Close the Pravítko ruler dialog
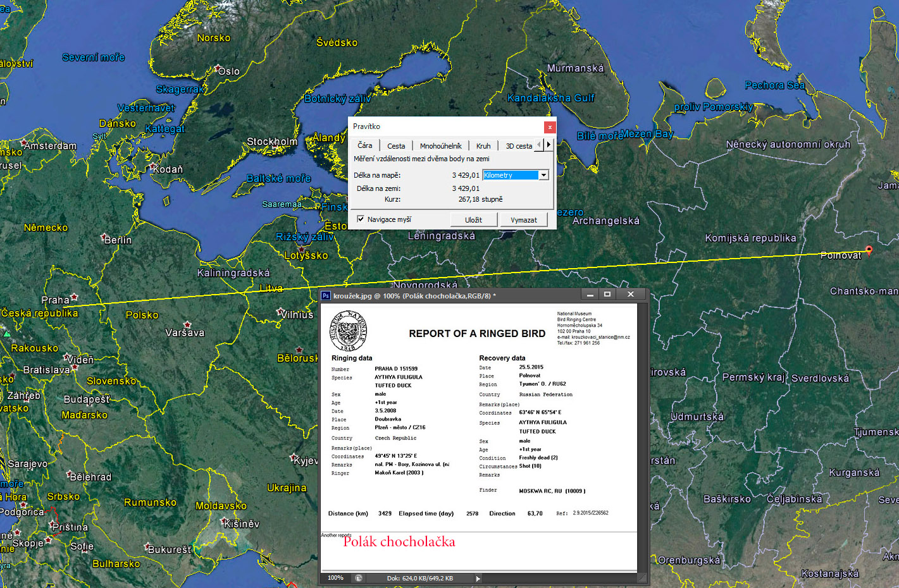 [x=550, y=127]
